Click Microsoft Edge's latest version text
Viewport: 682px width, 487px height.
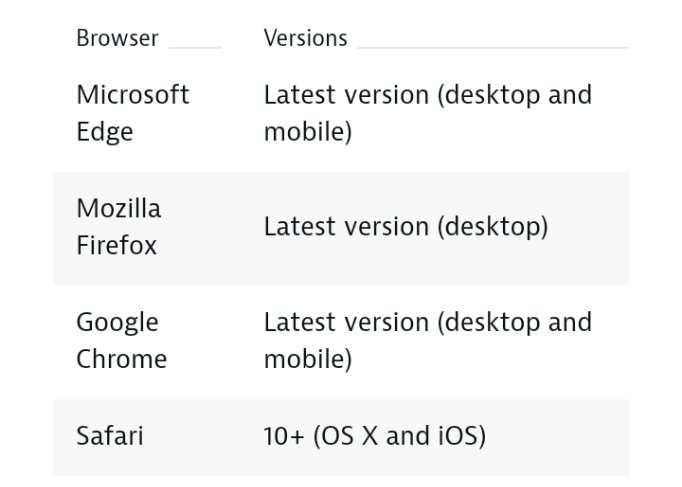click(428, 113)
